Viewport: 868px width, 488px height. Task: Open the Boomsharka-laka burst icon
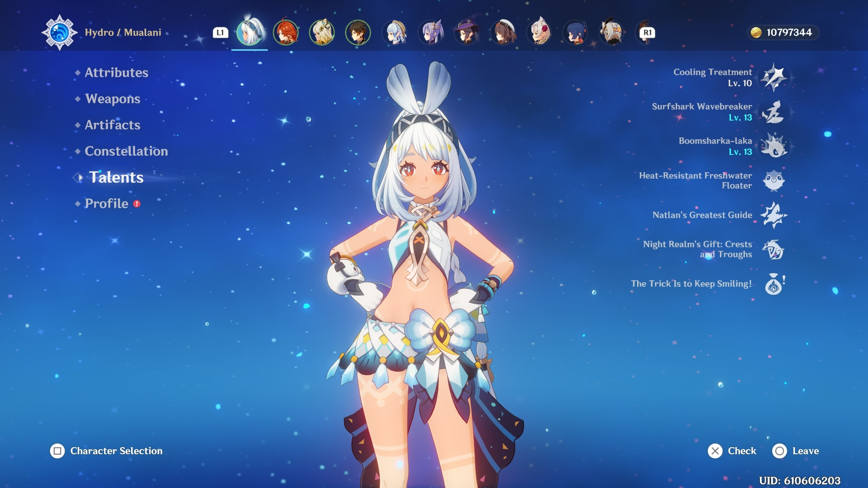(774, 146)
